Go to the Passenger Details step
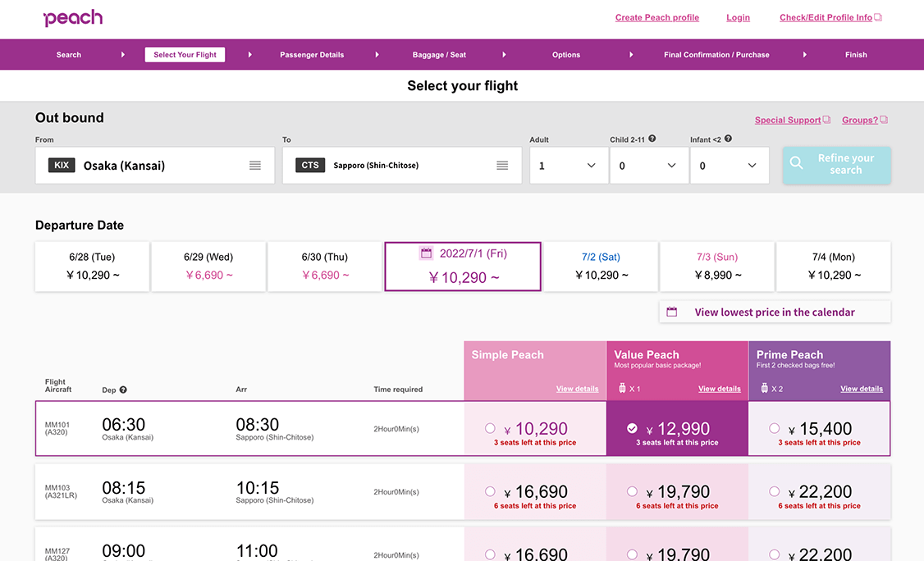The height and width of the screenshot is (561, 924). pos(312,55)
